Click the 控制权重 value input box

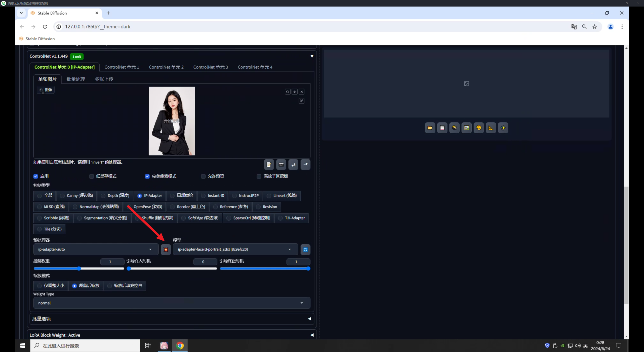pos(112,262)
